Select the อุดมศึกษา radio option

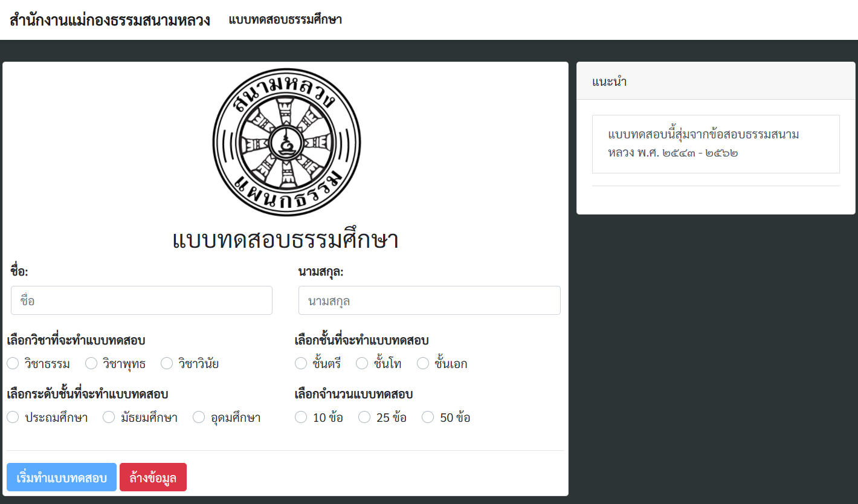point(199,417)
